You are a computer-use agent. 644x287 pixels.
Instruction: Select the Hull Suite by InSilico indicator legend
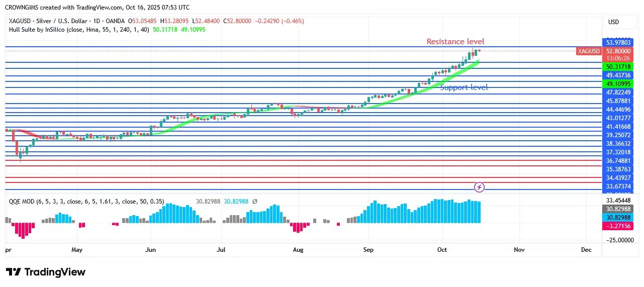pyautogui.click(x=79, y=30)
